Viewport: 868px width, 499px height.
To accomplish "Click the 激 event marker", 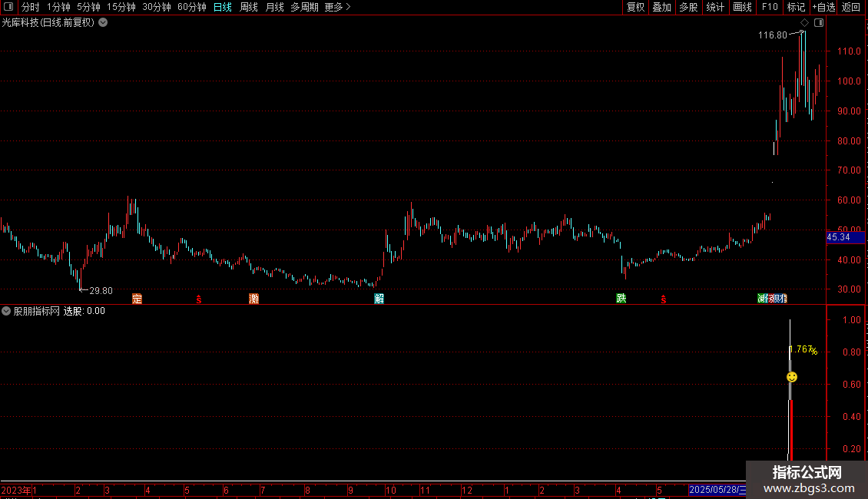I will coord(253,299).
